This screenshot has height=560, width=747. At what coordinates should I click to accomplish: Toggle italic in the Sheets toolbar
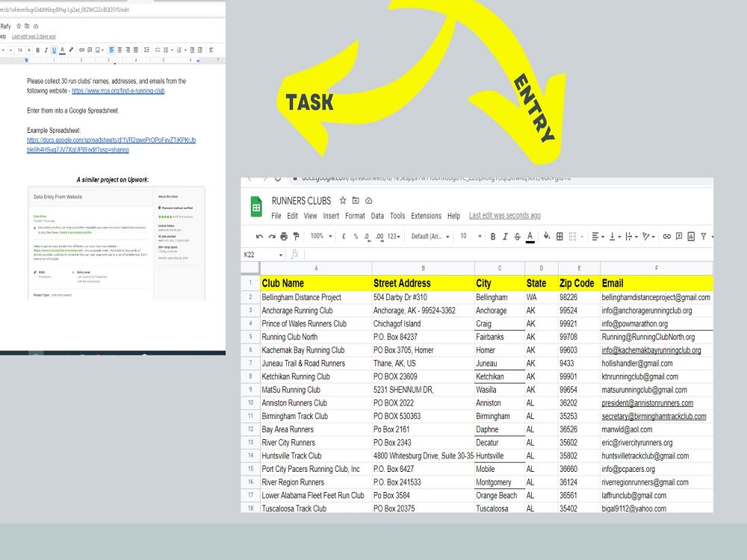pyautogui.click(x=505, y=236)
